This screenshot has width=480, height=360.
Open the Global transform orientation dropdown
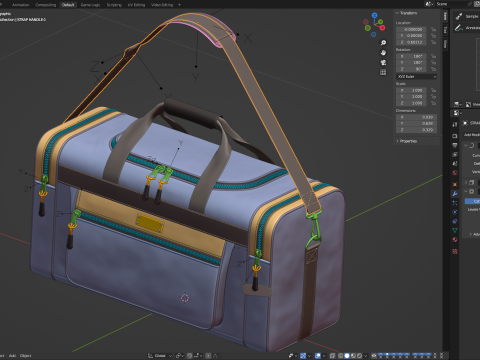pyautogui.click(x=160, y=356)
